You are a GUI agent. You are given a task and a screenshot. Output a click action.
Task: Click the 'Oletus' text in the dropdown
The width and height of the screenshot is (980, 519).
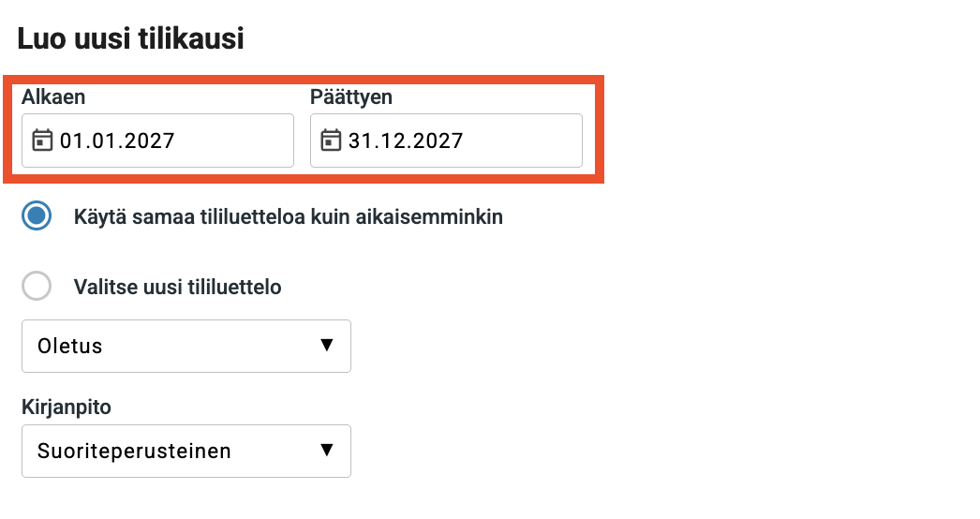(70, 347)
